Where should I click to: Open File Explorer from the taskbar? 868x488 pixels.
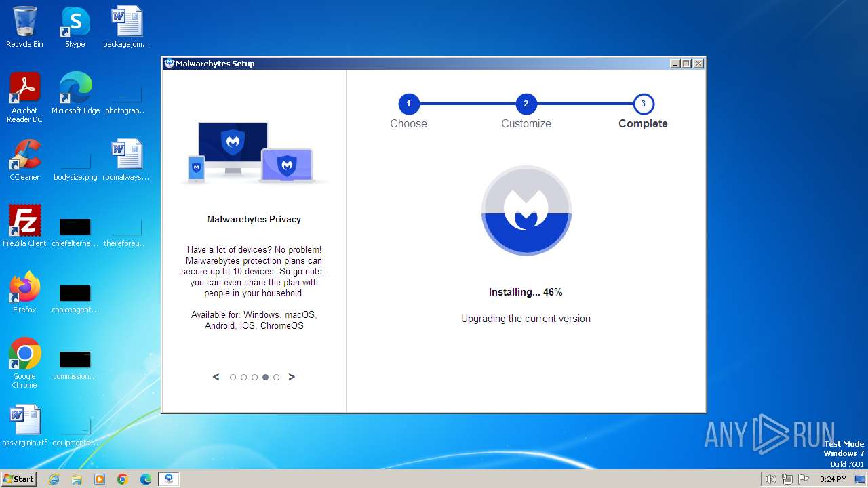[x=77, y=479]
